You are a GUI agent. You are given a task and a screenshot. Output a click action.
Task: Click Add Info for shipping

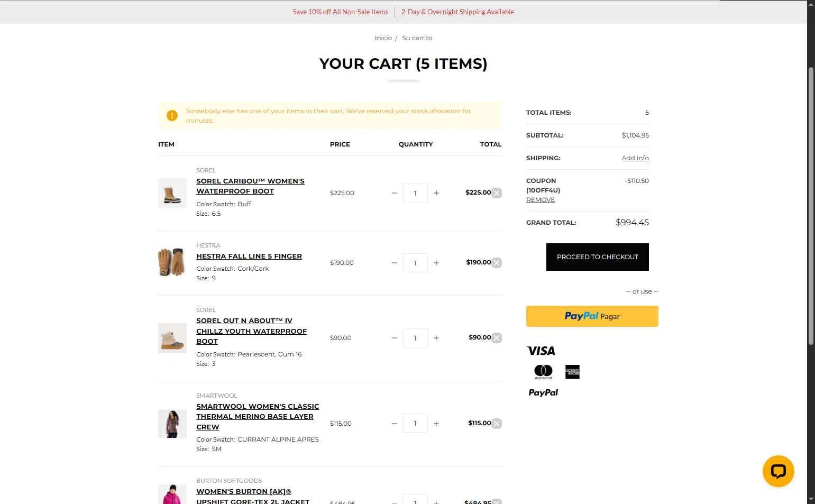point(635,158)
